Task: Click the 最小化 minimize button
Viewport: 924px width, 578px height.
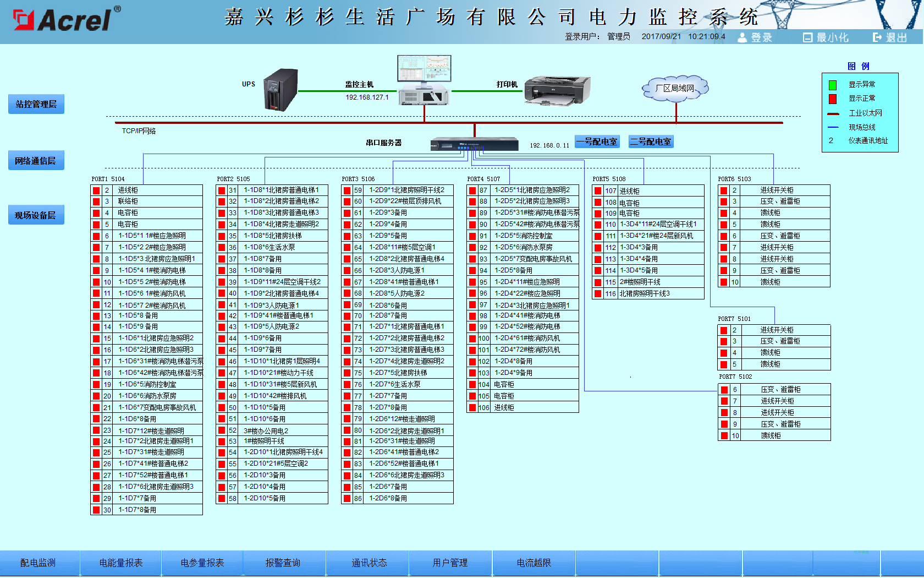Action: pyautogui.click(x=826, y=37)
